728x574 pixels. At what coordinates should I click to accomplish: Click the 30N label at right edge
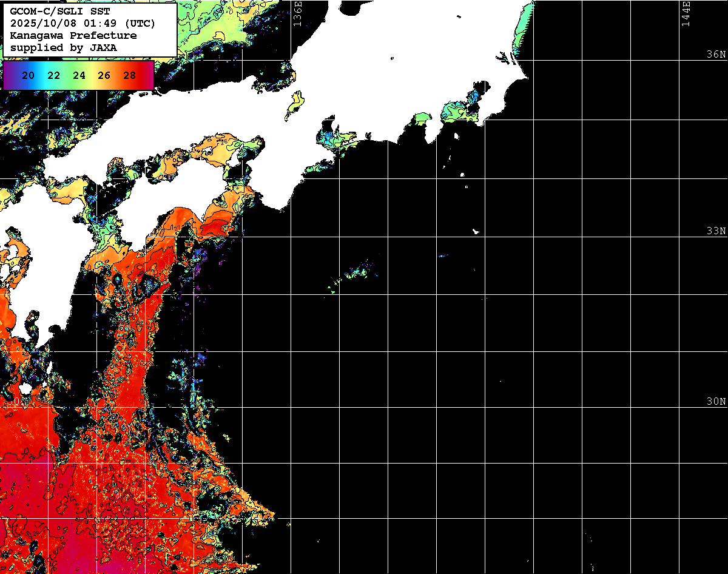coord(716,402)
